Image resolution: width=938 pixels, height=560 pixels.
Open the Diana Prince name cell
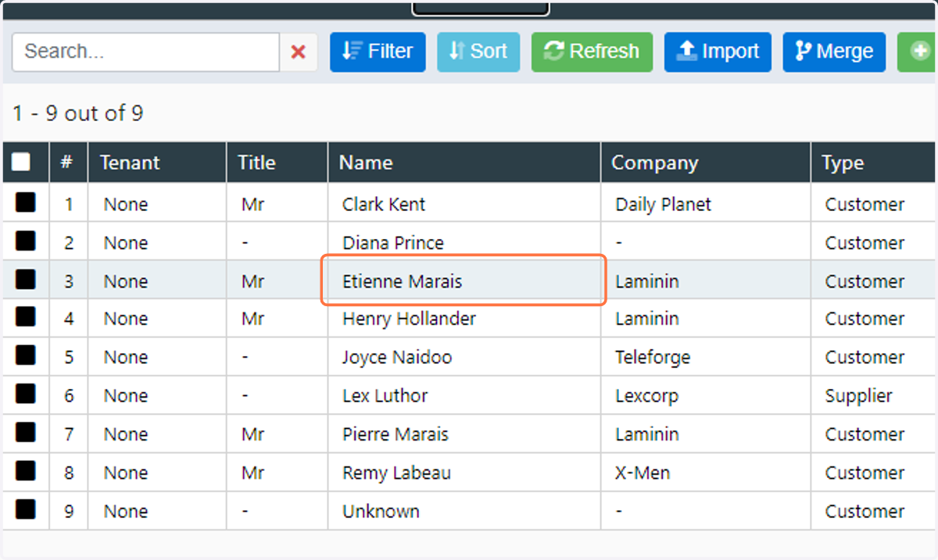pyautogui.click(x=464, y=243)
